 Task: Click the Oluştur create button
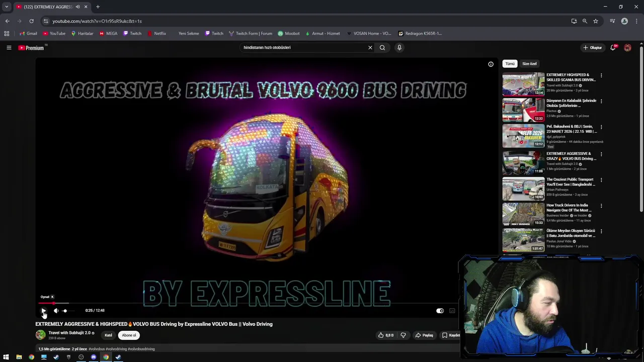593,48
